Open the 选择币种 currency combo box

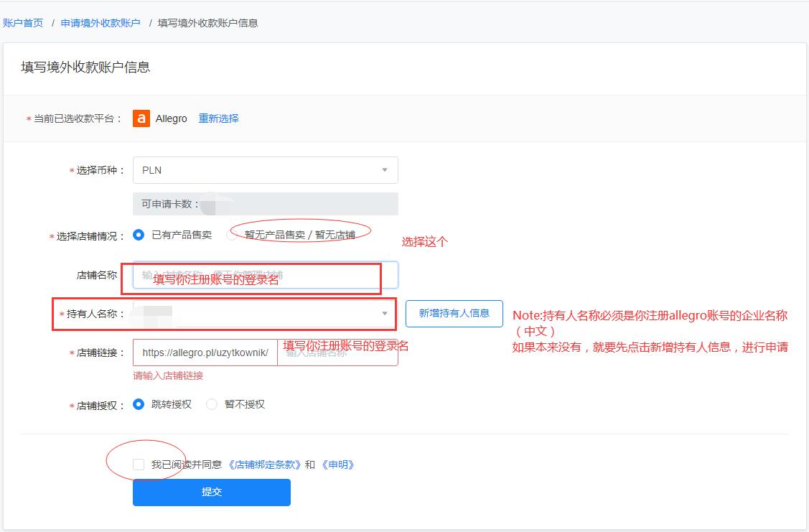point(266,170)
